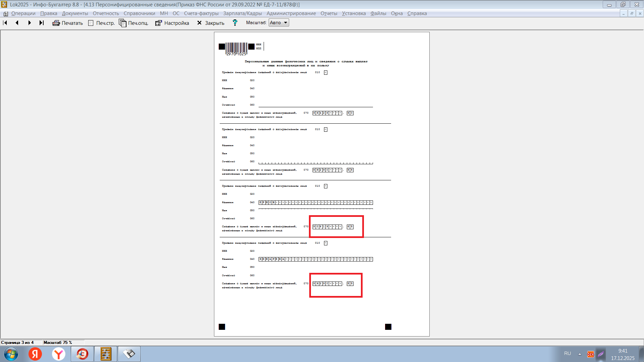Viewport: 644px width, 362px height.
Task: Open the Зарплата/Кадры menu
Action: 243,13
